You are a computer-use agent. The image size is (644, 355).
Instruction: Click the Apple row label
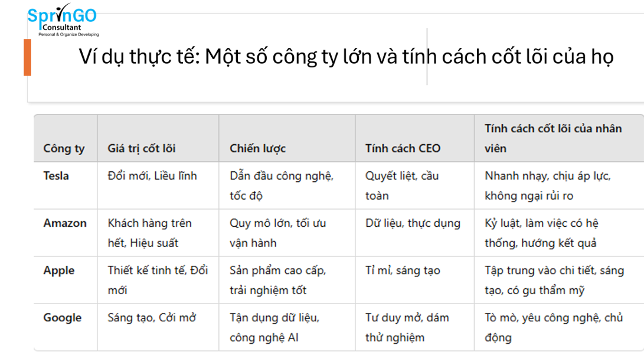click(x=59, y=271)
